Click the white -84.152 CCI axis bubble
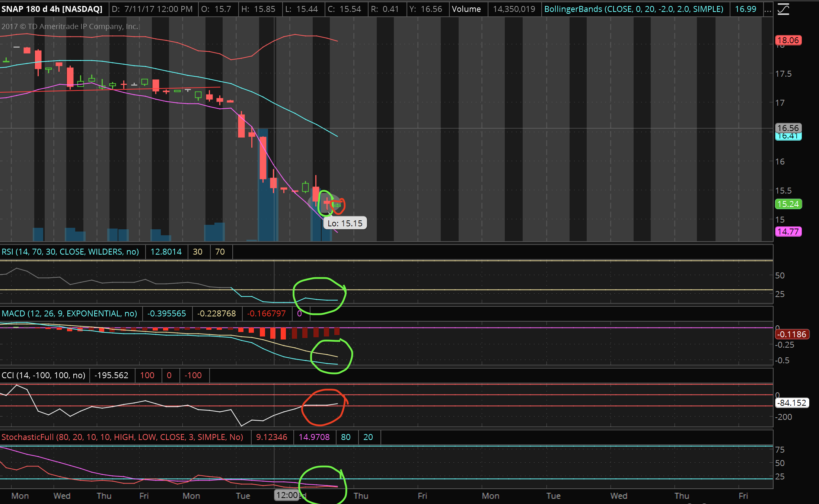This screenshot has width=819, height=504. [792, 403]
